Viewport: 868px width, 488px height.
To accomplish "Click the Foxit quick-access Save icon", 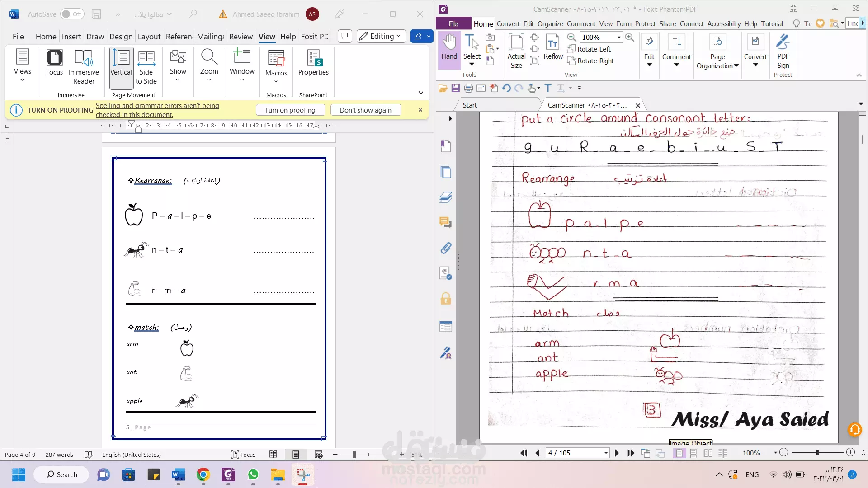I will tap(456, 88).
